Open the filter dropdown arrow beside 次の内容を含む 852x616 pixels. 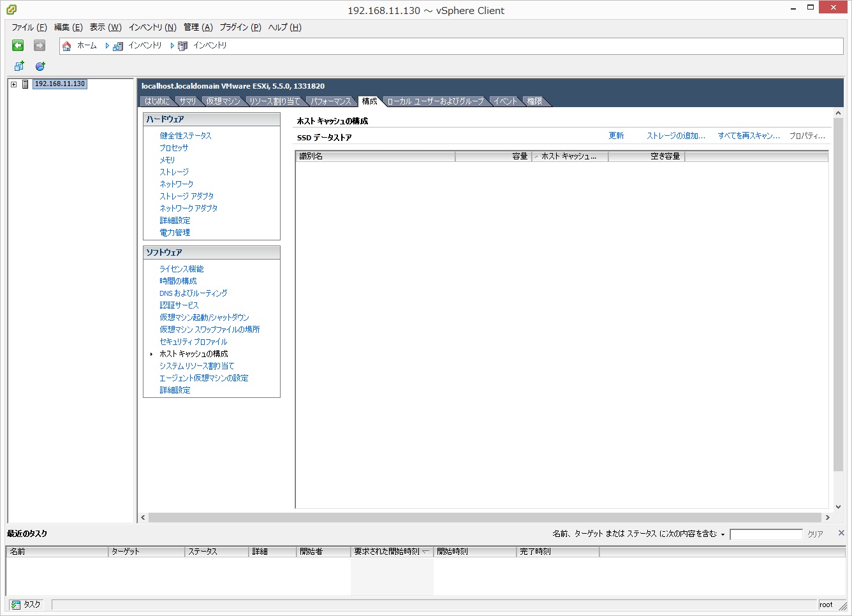tap(723, 534)
